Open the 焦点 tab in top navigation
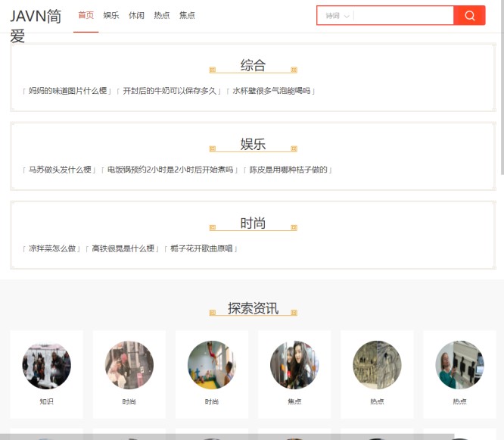Image resolution: width=504 pixels, height=440 pixels. tap(187, 15)
